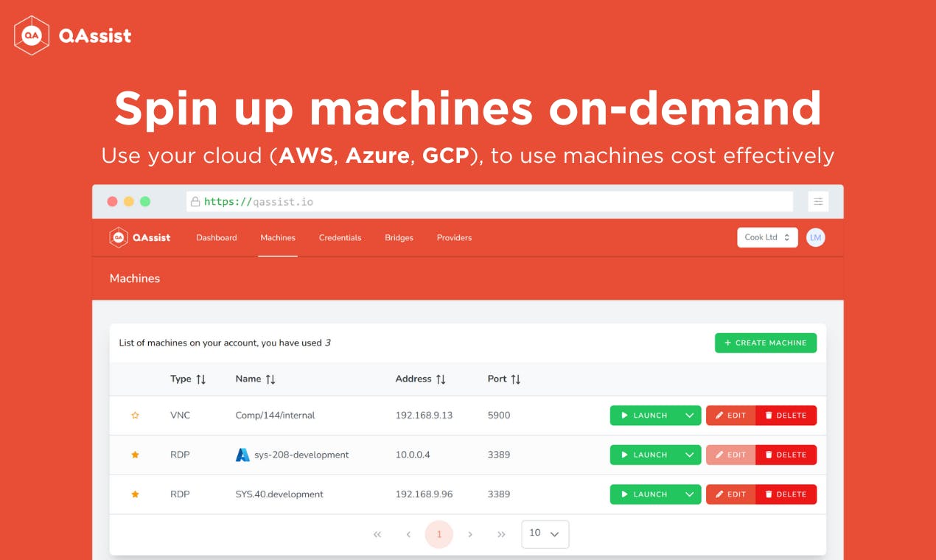Click port value 5900
936x560 pixels.
[499, 416]
